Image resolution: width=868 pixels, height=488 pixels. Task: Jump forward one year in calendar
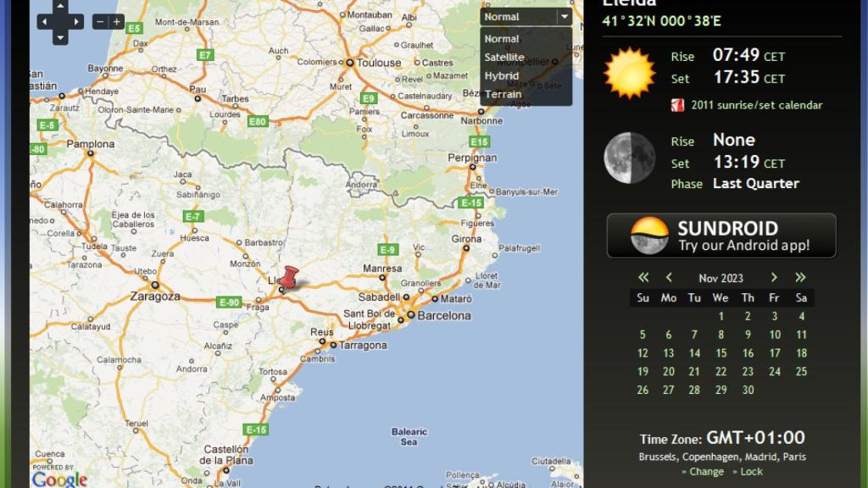point(800,278)
